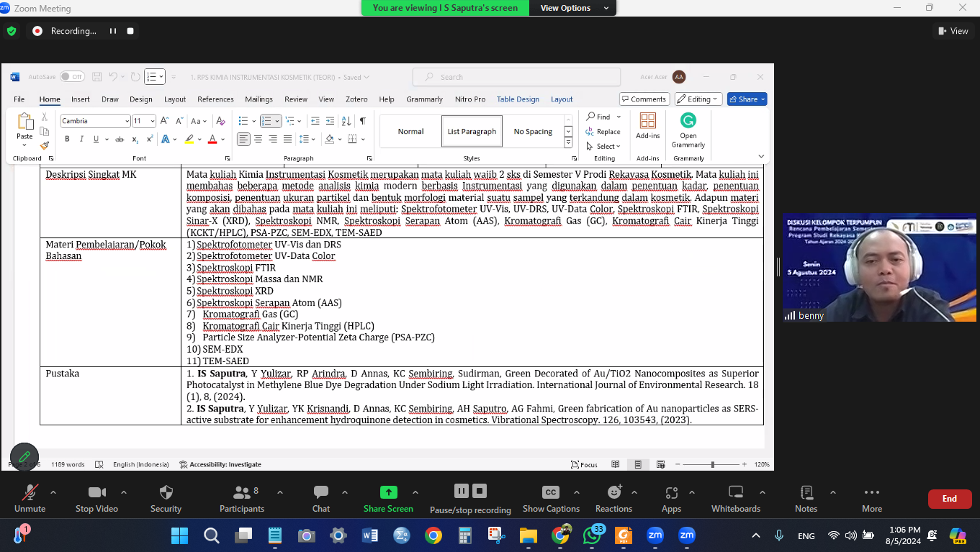Expand the View Options dropdown
The height and width of the screenshot is (552, 980).
[x=572, y=8]
